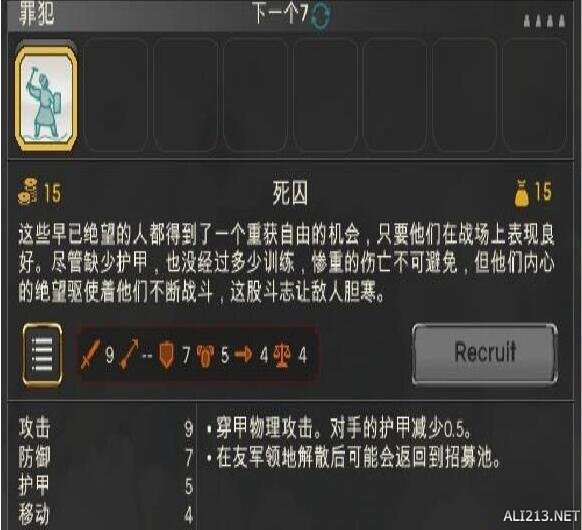Click the 下一个7 next counter label

(280, 13)
